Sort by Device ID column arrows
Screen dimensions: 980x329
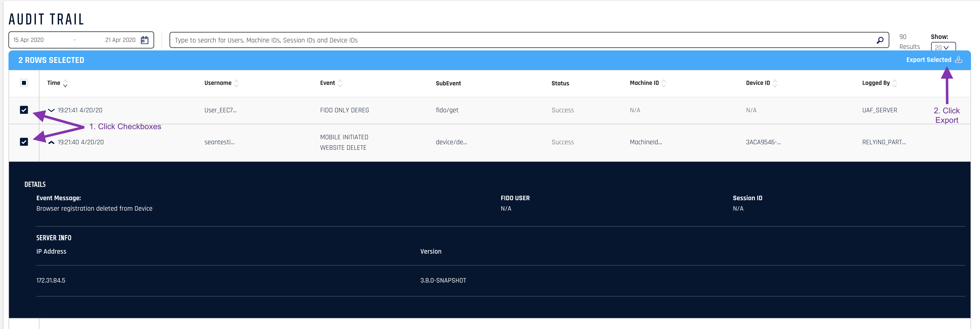pyautogui.click(x=775, y=83)
